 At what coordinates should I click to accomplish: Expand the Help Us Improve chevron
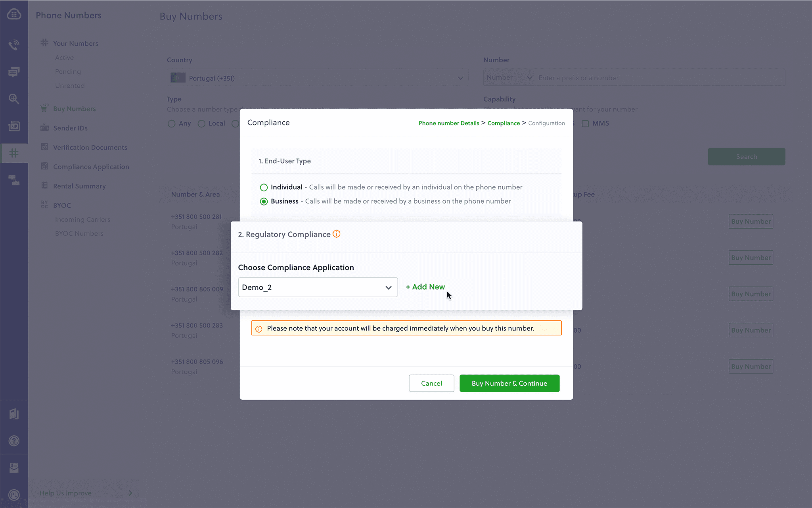coord(130,493)
